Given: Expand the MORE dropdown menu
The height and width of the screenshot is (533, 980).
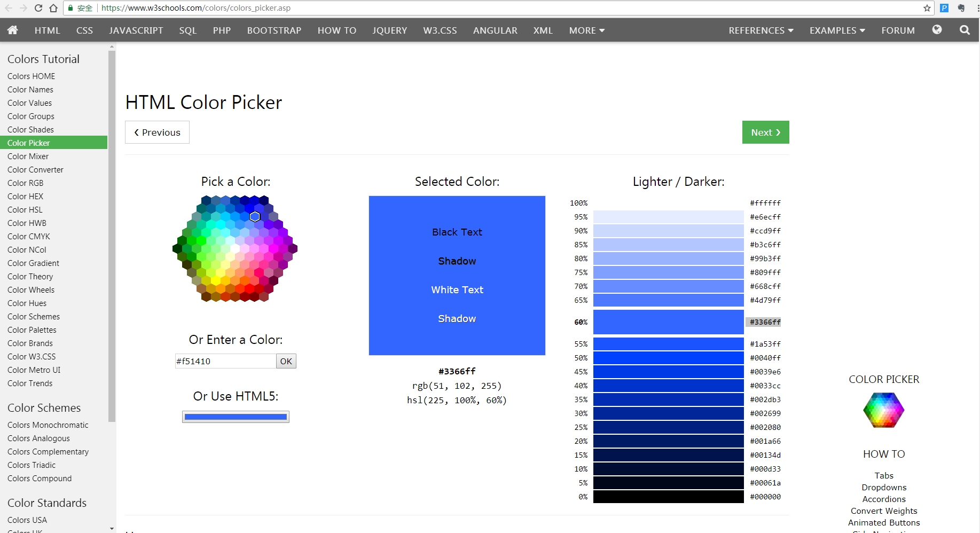Looking at the screenshot, I should [587, 30].
